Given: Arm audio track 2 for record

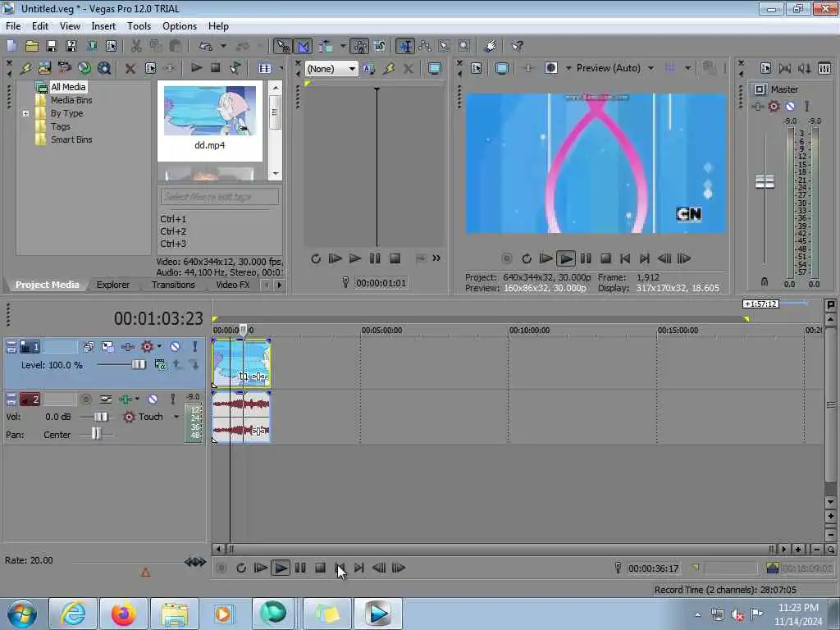Looking at the screenshot, I should pos(85,399).
